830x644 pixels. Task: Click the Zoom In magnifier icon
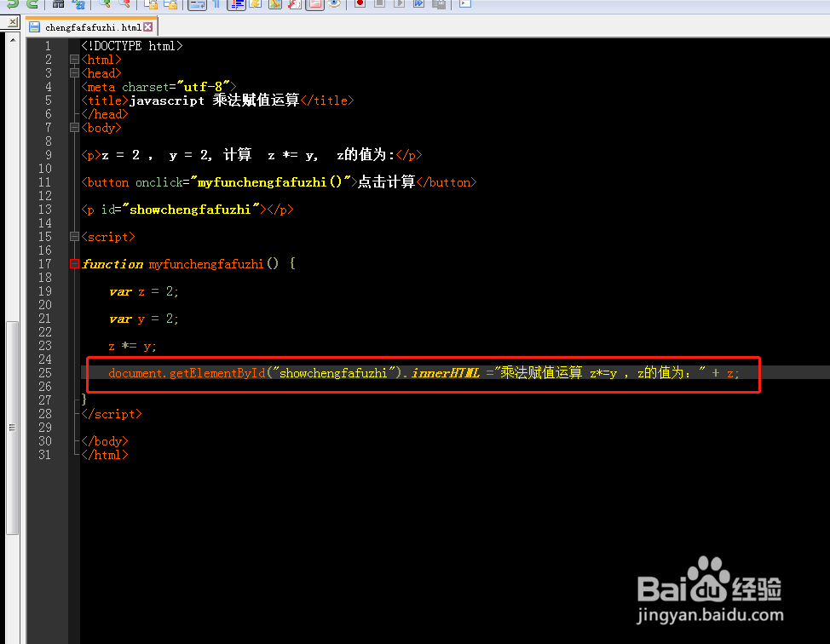click(105, 3)
